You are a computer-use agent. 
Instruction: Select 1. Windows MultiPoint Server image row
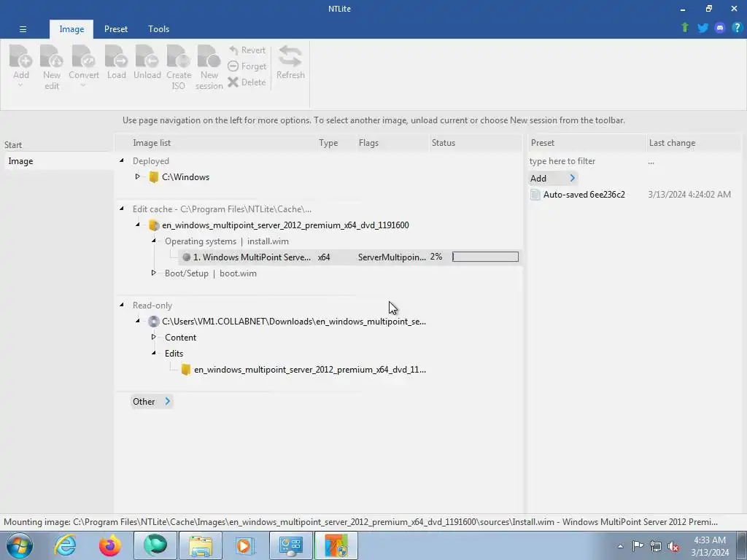[x=350, y=257]
